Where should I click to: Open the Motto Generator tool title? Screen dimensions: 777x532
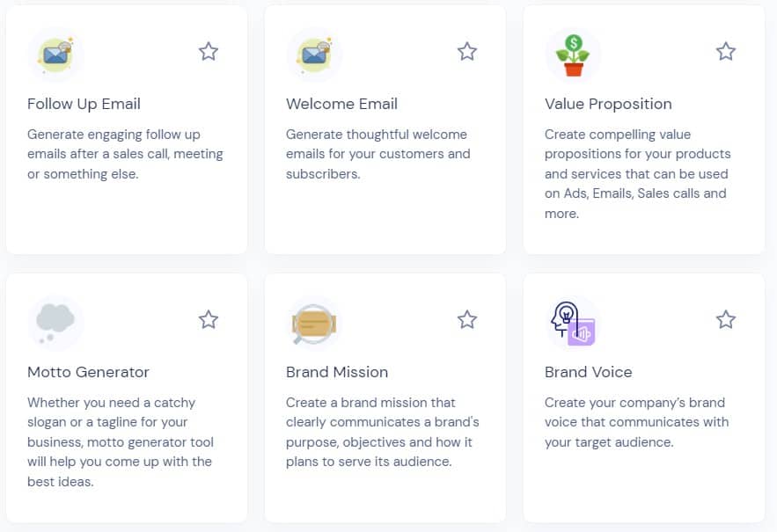tap(88, 372)
